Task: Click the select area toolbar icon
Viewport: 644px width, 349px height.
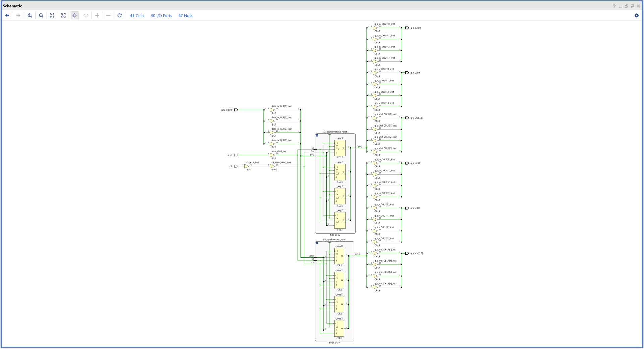Action: point(63,15)
